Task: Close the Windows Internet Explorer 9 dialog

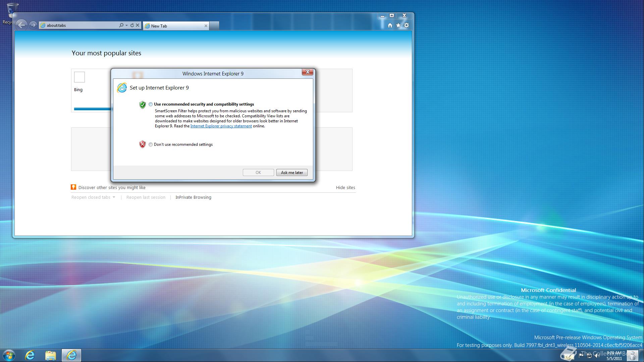Action: click(308, 72)
